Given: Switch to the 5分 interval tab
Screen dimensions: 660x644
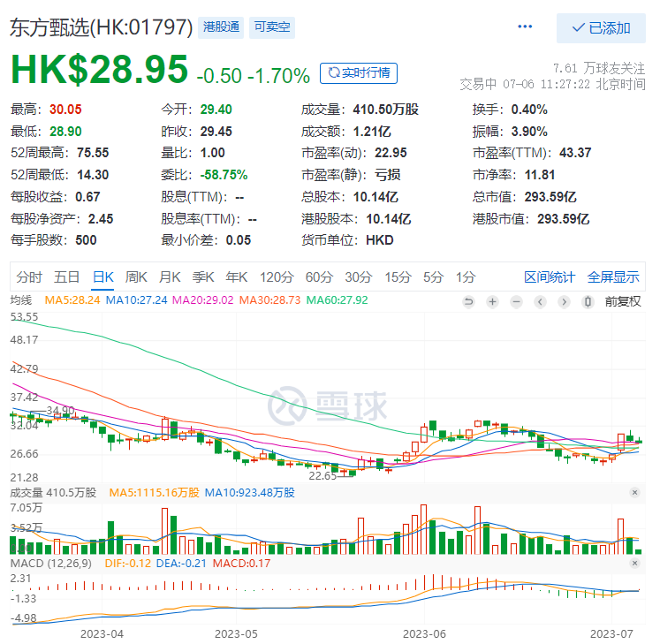Looking at the screenshot, I should (x=433, y=277).
